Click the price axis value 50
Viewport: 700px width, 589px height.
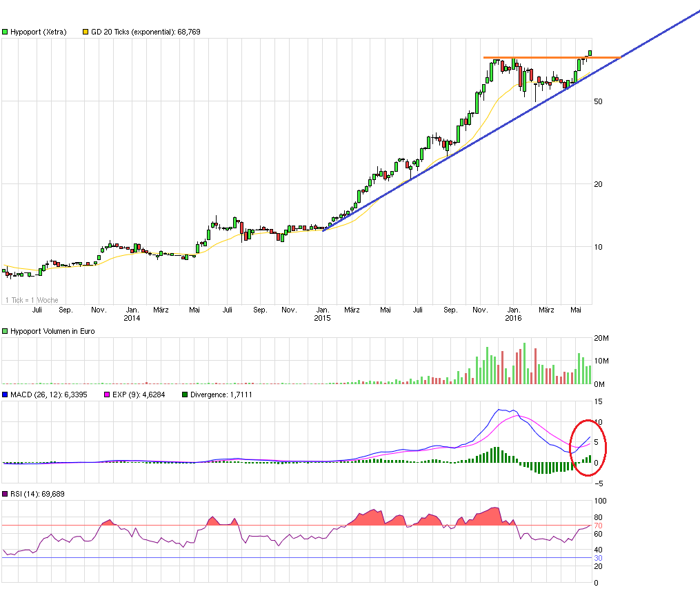point(598,101)
